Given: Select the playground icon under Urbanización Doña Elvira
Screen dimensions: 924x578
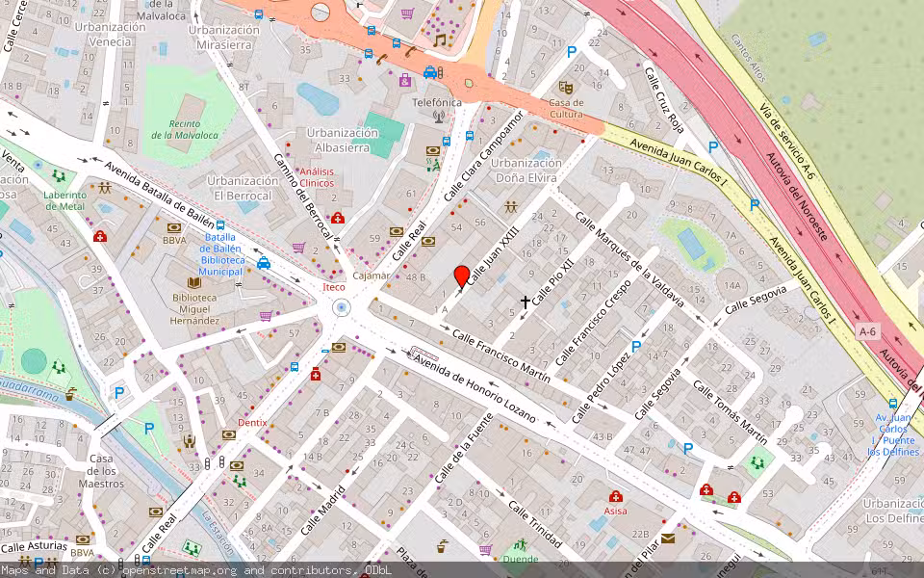Looking at the screenshot, I should pyautogui.click(x=511, y=207).
